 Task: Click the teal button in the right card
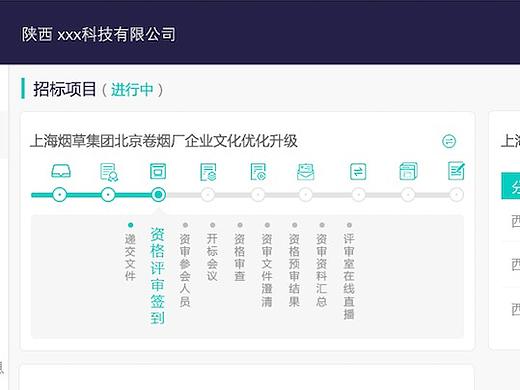tap(511, 186)
